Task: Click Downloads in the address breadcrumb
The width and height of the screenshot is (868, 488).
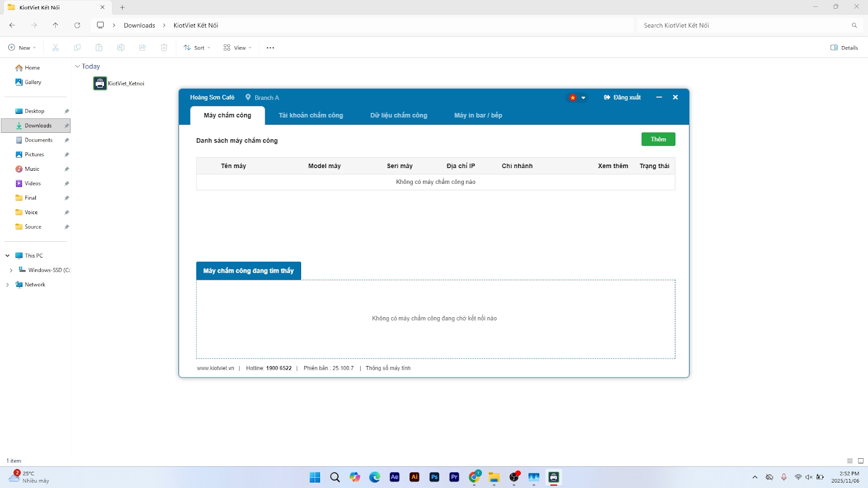Action: (139, 25)
